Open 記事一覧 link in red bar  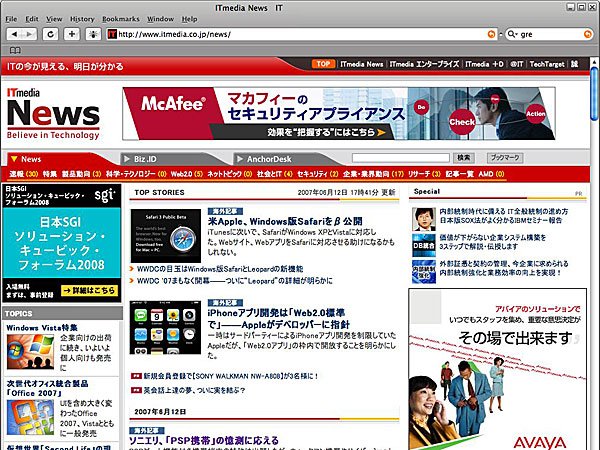tap(460, 174)
